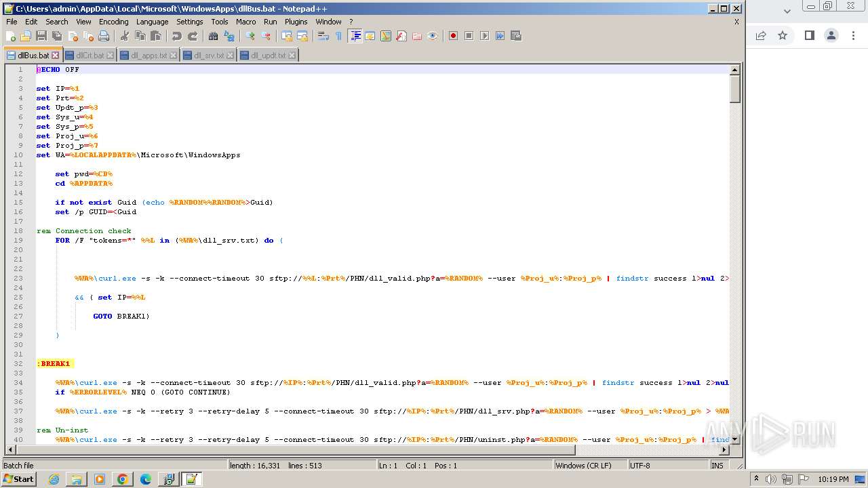Open the Search menu
The image size is (868, 488).
[56, 22]
